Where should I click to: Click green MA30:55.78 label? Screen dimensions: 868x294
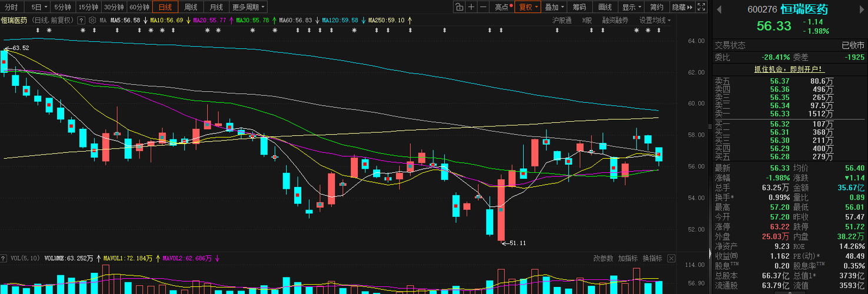tap(252, 20)
